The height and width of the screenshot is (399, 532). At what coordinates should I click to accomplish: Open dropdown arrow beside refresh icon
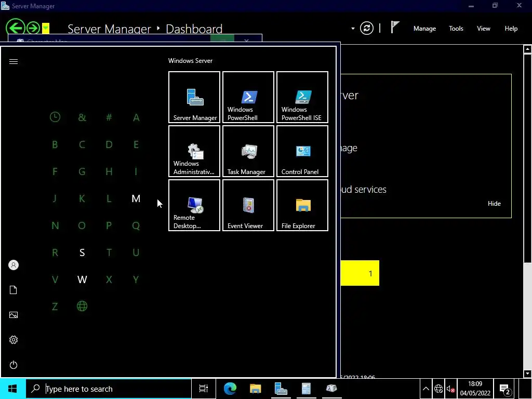pos(353,29)
